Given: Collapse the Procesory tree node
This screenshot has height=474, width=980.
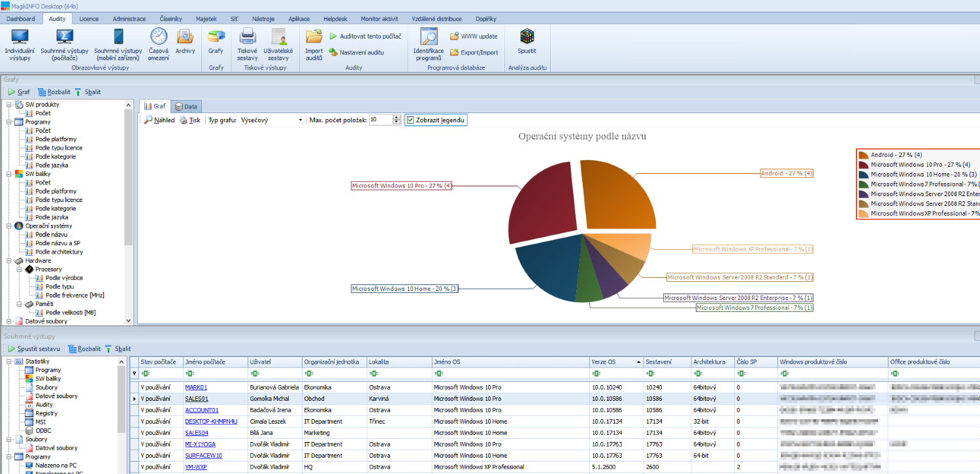Looking at the screenshot, I should (19, 269).
